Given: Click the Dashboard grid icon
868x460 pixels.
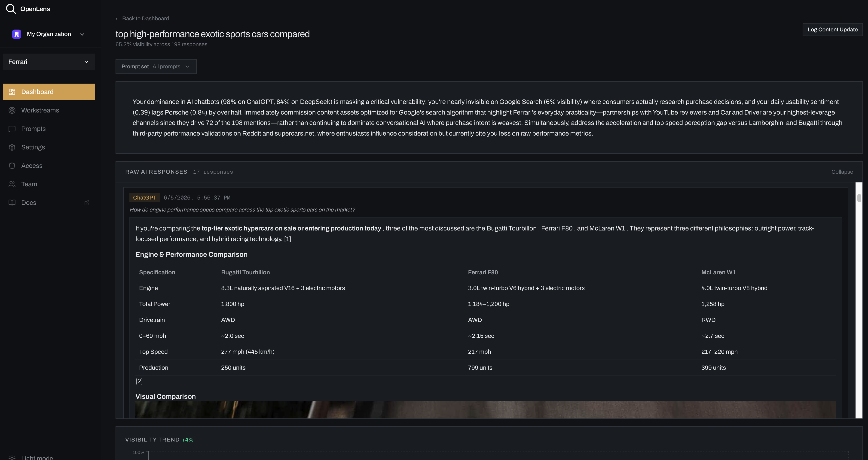Looking at the screenshot, I should (x=12, y=92).
